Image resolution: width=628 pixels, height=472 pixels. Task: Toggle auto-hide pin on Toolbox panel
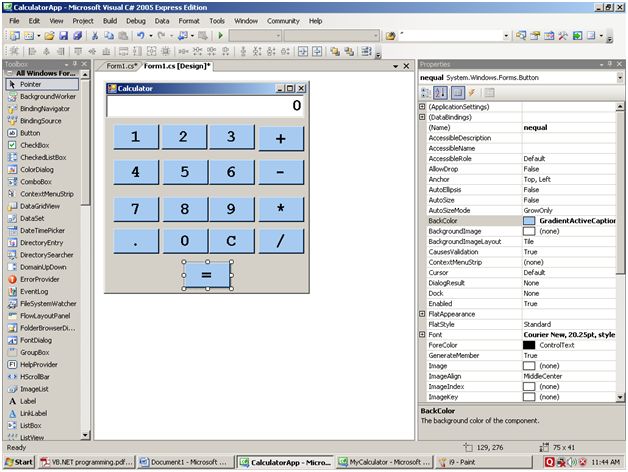pos(74,64)
